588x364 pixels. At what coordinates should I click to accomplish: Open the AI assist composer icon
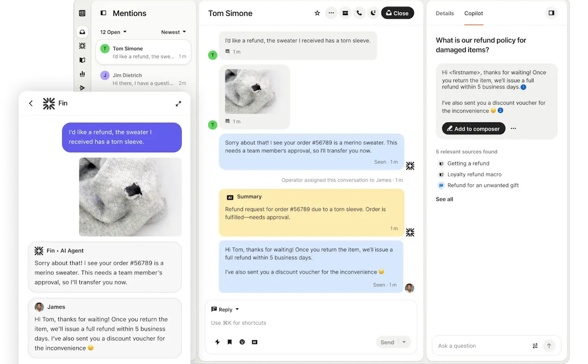pos(254,342)
